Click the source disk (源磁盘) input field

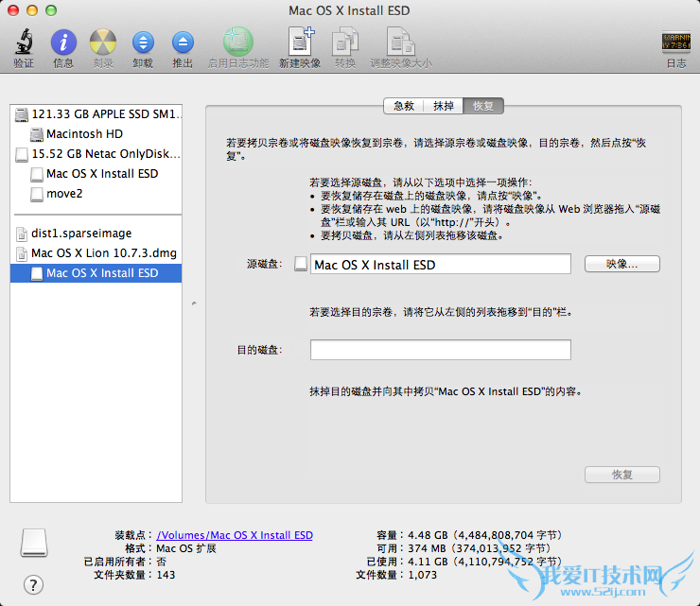click(441, 264)
